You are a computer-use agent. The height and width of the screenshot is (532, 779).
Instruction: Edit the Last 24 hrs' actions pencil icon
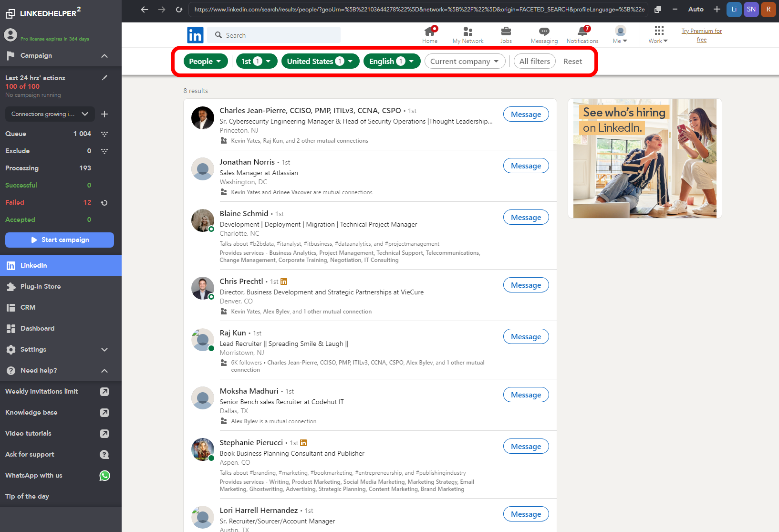tap(104, 78)
